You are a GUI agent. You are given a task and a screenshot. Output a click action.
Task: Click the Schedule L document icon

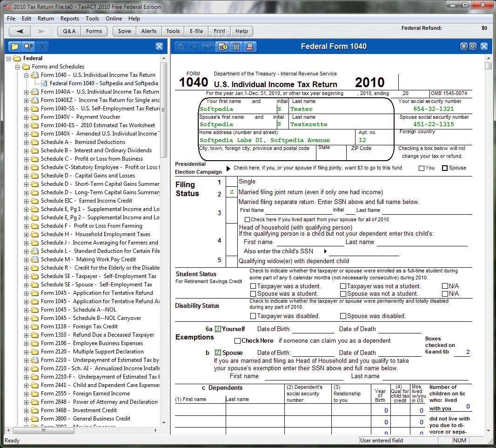point(35,251)
